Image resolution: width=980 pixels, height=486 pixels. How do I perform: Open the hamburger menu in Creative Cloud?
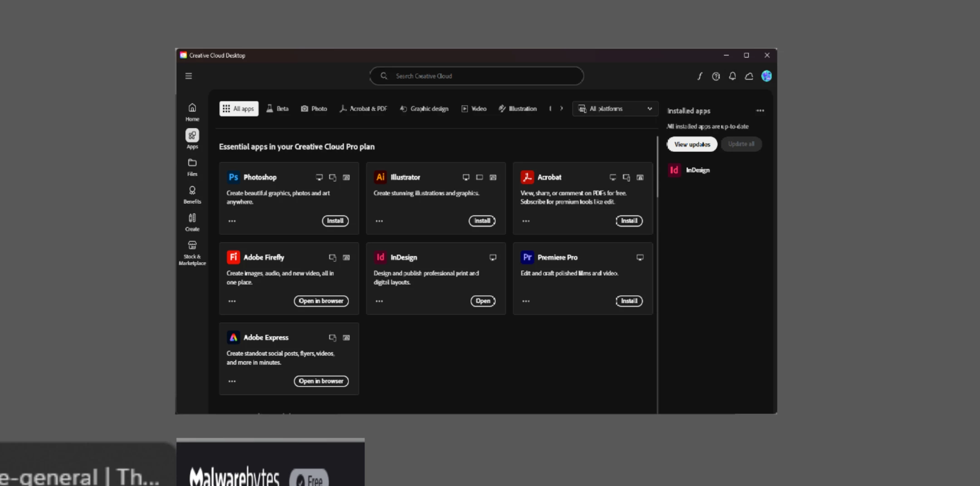point(189,76)
